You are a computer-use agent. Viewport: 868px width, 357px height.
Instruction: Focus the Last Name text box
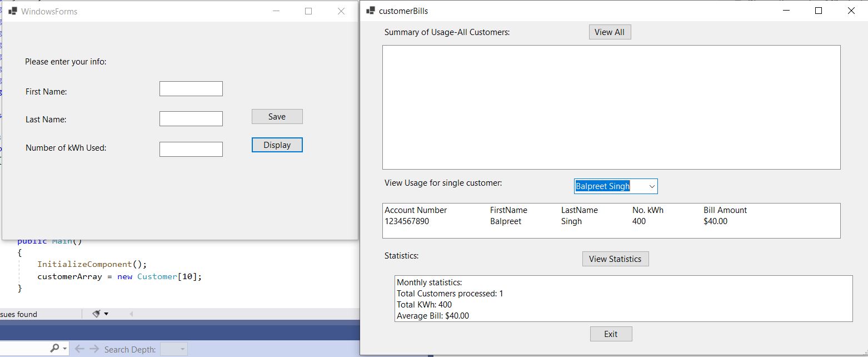tap(191, 118)
